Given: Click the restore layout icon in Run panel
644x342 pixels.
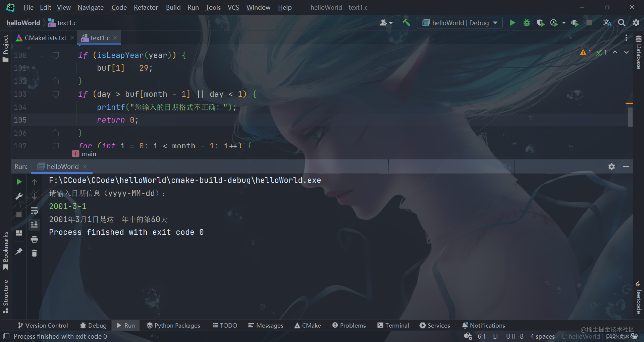Looking at the screenshot, I should [19, 233].
